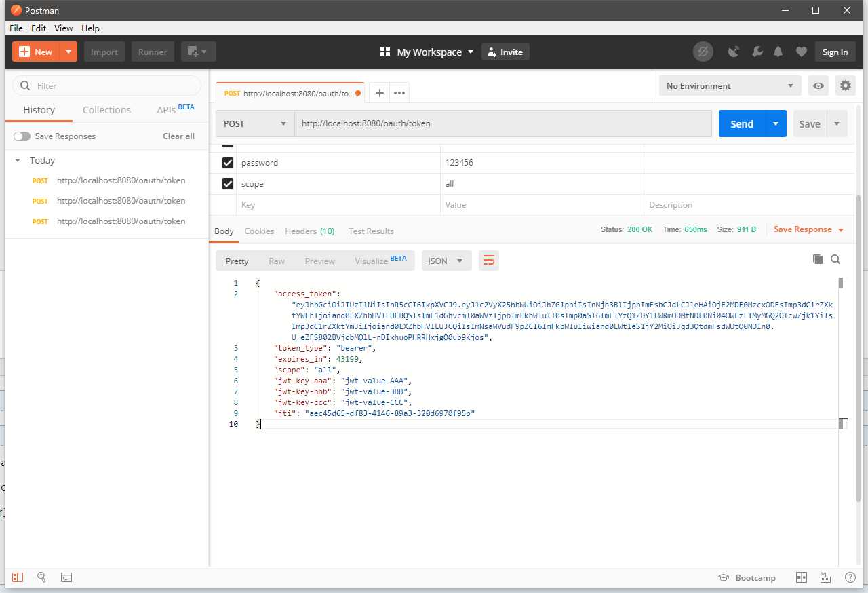This screenshot has height=593, width=868.
Task: Collapse the Today history group
Action: pos(18,160)
